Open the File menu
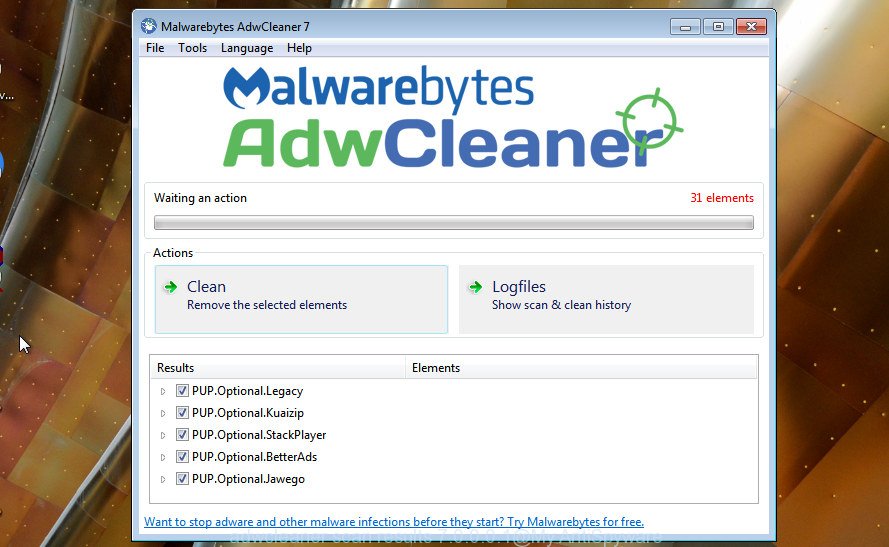The width and height of the screenshot is (889, 547). click(x=155, y=48)
